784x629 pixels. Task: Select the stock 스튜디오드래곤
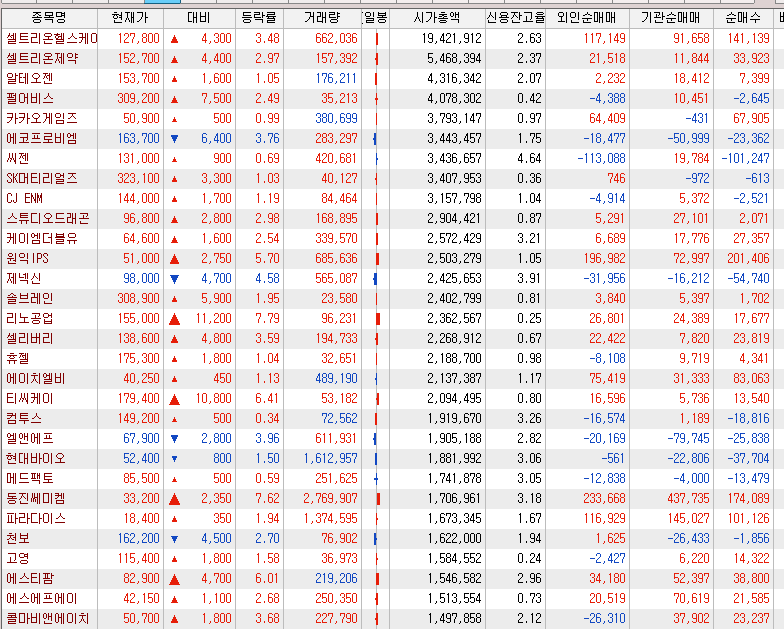48,218
